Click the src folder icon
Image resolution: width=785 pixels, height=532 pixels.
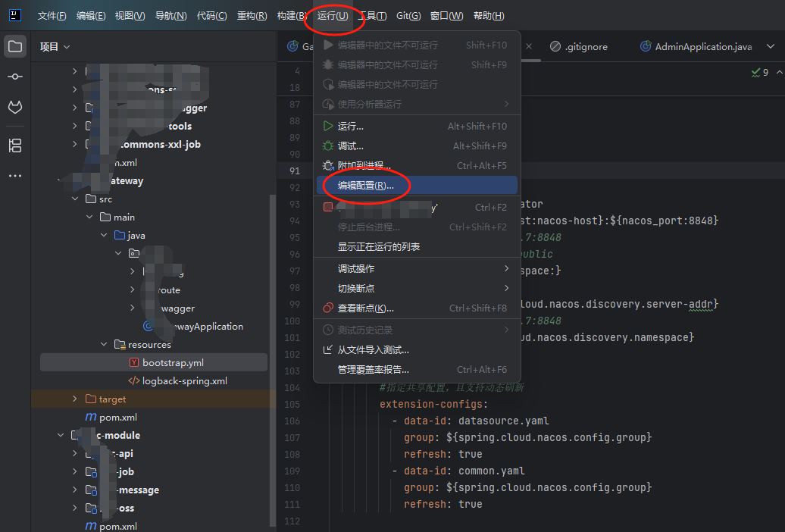point(91,199)
